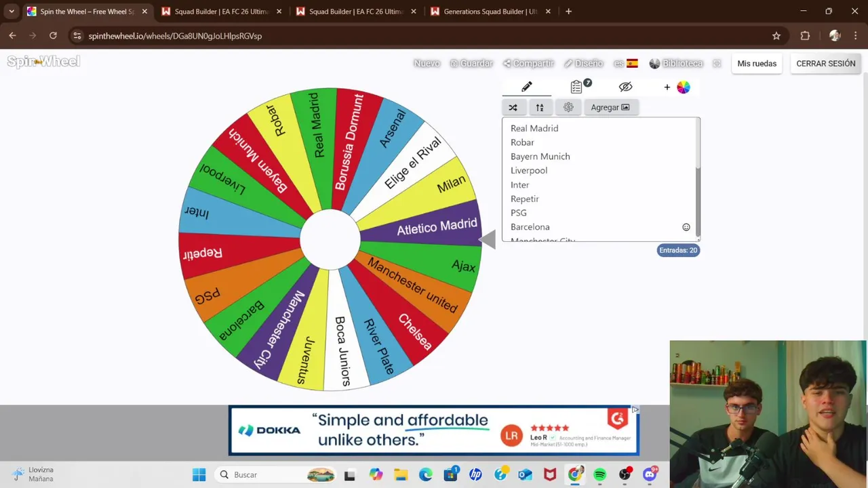Open emoji picker in the entries box
The image size is (868, 488).
(686, 227)
